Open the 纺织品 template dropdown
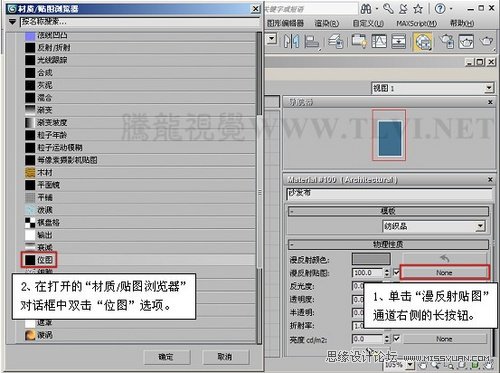The width and height of the screenshot is (500, 373). pos(480,226)
